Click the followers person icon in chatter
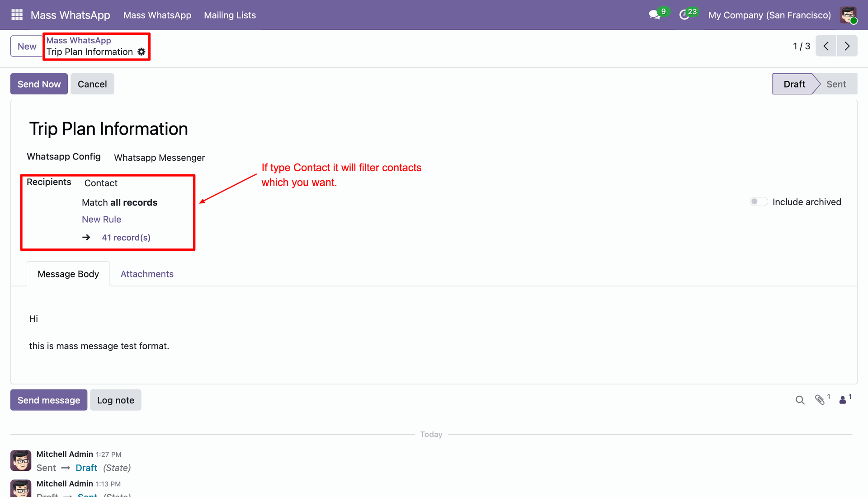Screen dimensions: 868x497 point(843,400)
